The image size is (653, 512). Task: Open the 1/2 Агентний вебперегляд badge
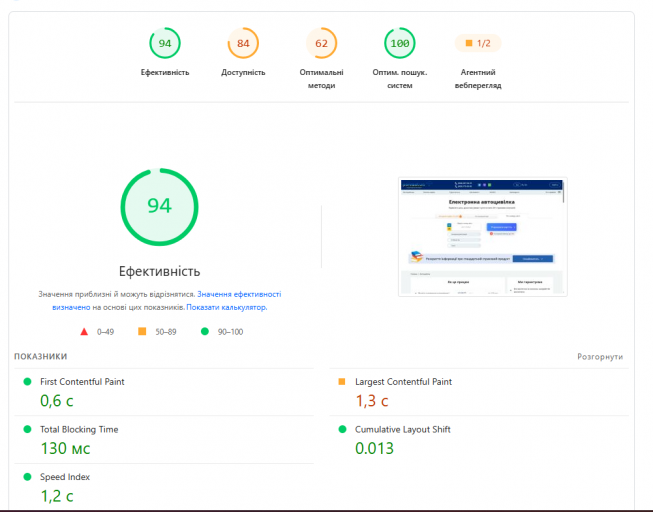point(478,43)
